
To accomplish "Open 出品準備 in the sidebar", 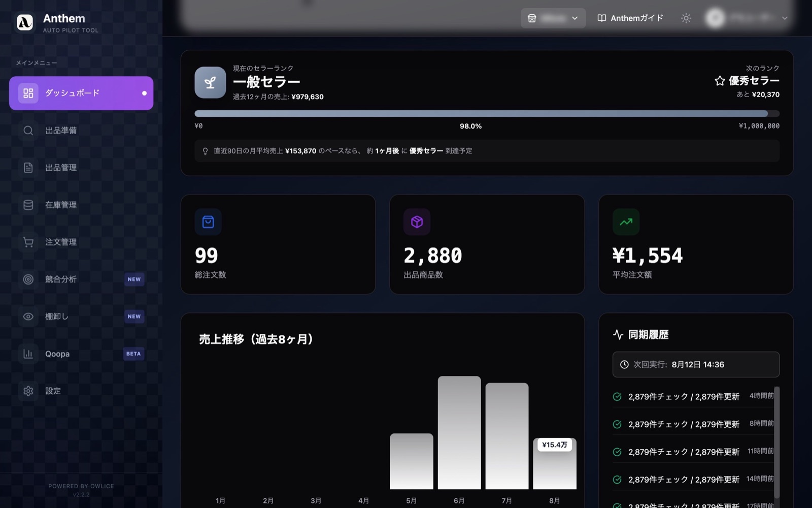I will point(81,131).
